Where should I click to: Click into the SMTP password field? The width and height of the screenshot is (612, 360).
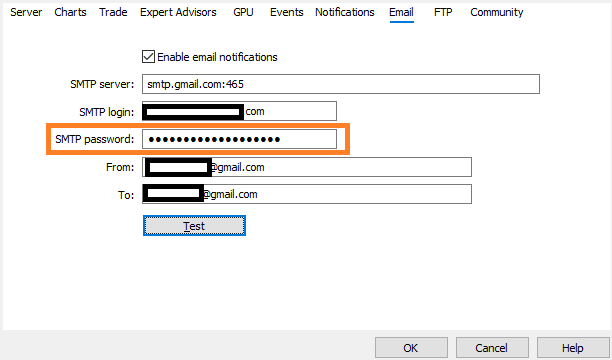(239, 139)
